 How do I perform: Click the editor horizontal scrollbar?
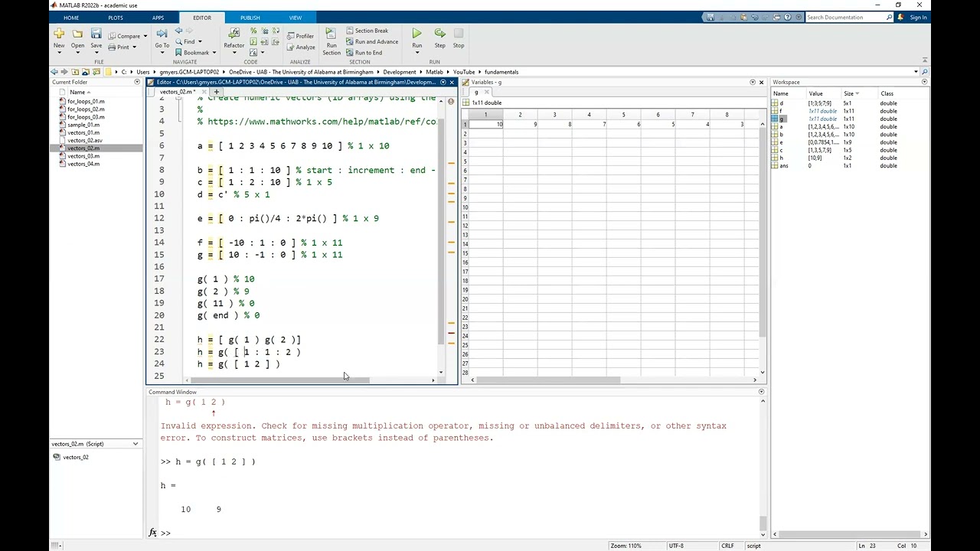coord(280,380)
